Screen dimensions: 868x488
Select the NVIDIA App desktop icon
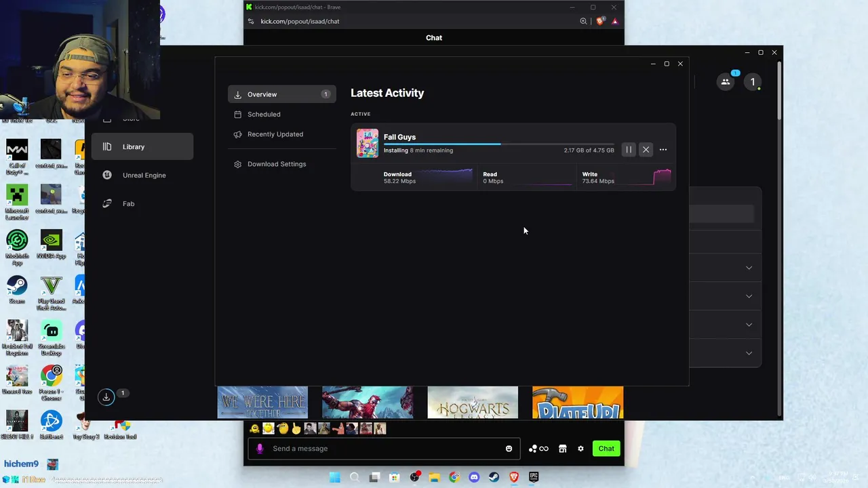pos(51,245)
